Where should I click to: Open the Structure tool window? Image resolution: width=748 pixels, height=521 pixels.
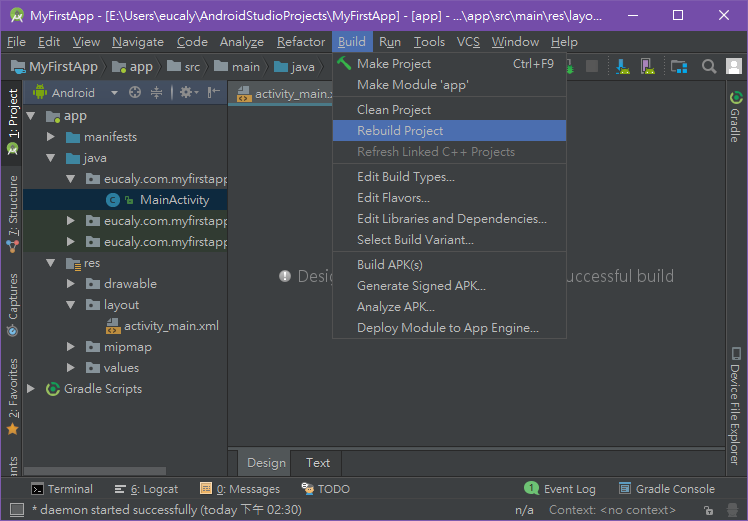click(13, 214)
